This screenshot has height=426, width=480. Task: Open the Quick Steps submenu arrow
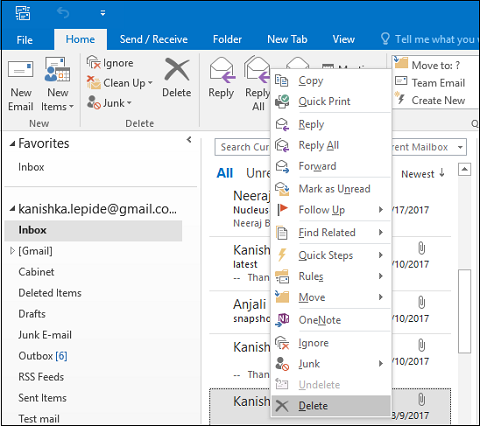coord(381,255)
